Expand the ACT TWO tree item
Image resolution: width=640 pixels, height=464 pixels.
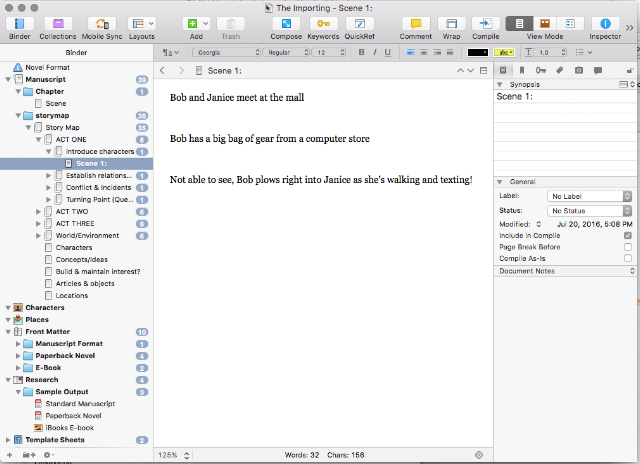[38, 212]
